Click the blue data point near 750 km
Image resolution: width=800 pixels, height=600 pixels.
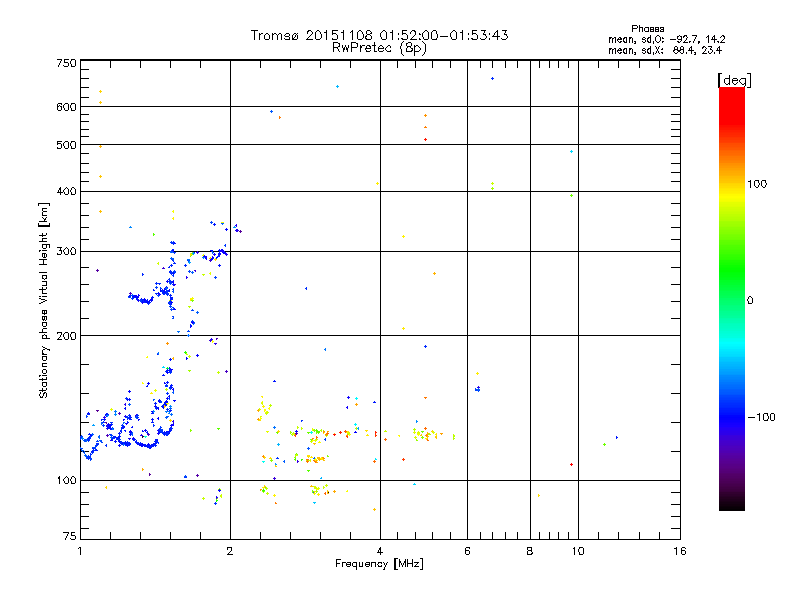pos(492,79)
